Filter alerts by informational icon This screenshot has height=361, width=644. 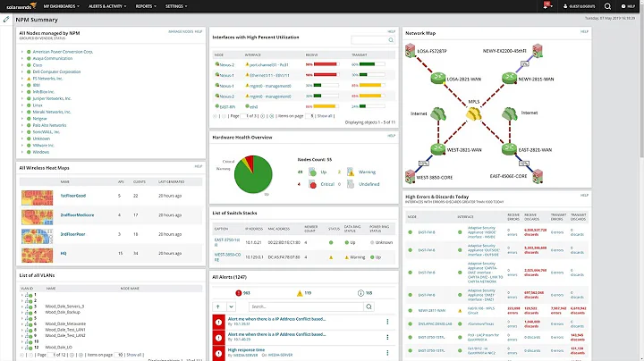[360, 293]
